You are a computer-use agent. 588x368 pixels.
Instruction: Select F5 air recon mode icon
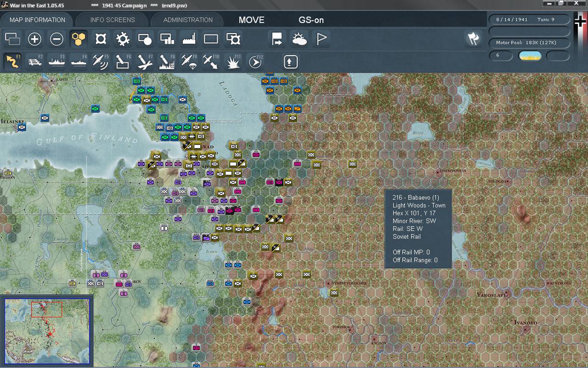tap(101, 62)
